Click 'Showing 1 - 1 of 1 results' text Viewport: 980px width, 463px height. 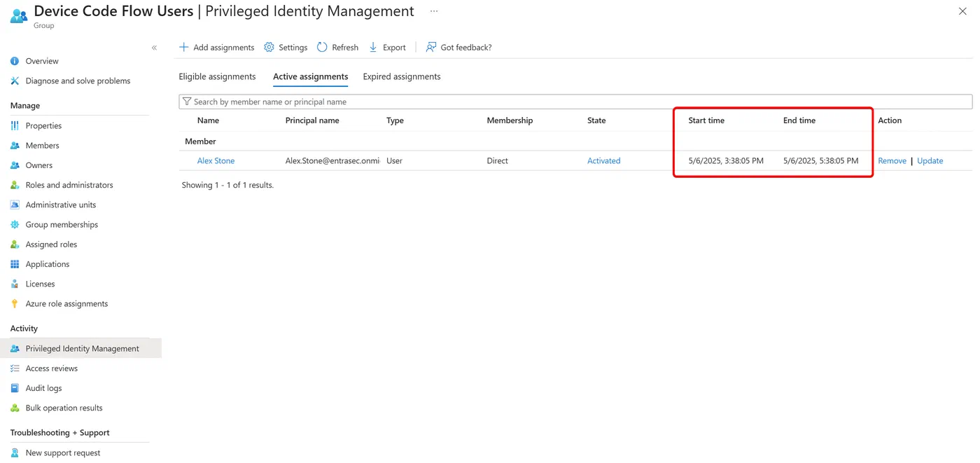click(227, 185)
